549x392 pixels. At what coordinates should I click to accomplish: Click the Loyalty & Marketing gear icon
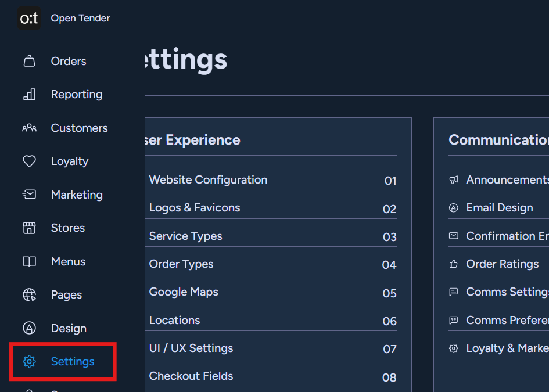click(x=453, y=348)
